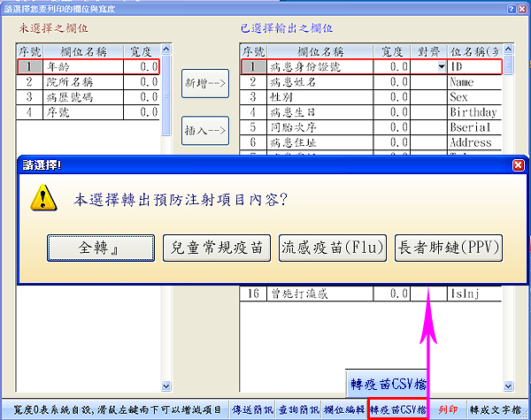
Task: Pick 長者肺鏈(PPV) button
Action: [449, 248]
